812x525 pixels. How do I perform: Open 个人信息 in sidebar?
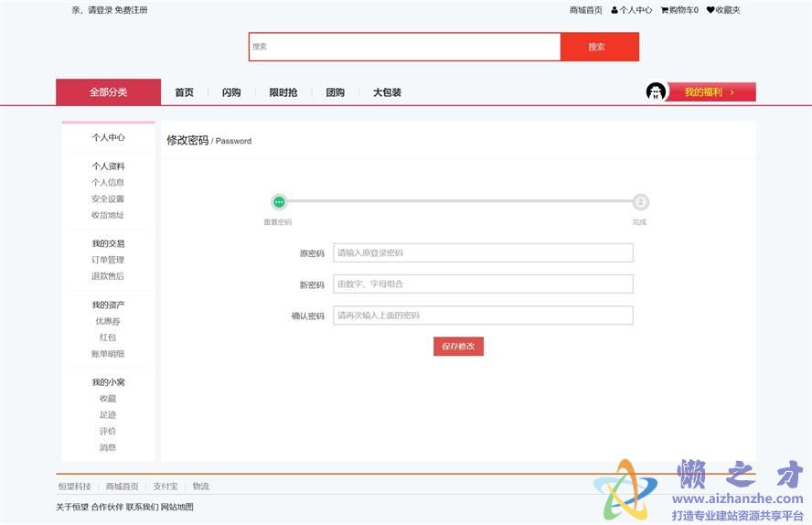[108, 182]
